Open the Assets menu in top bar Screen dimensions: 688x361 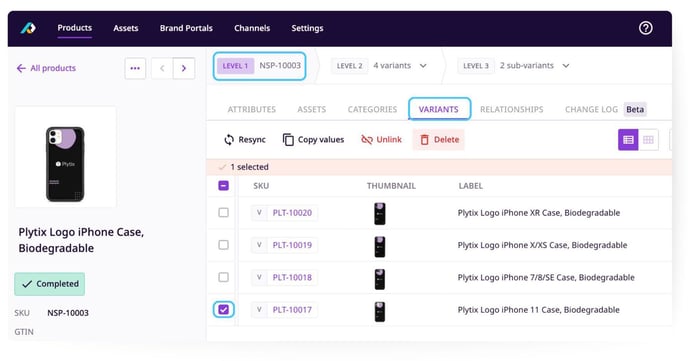[125, 28]
